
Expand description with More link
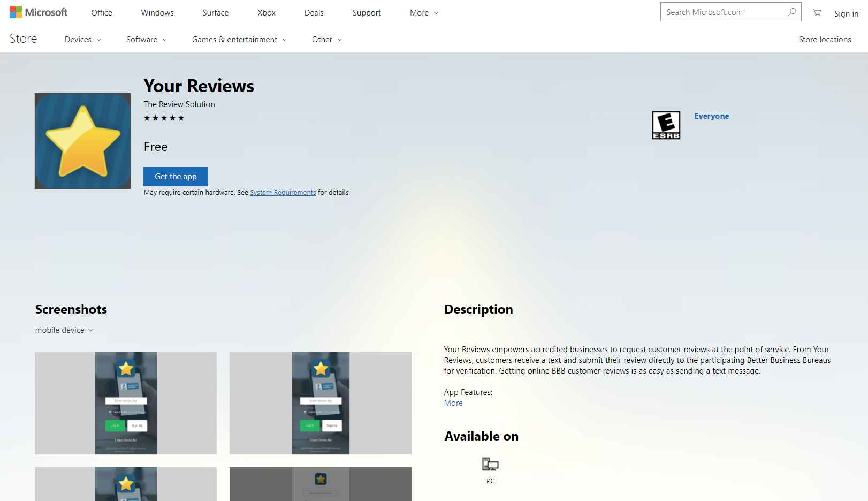[453, 403]
